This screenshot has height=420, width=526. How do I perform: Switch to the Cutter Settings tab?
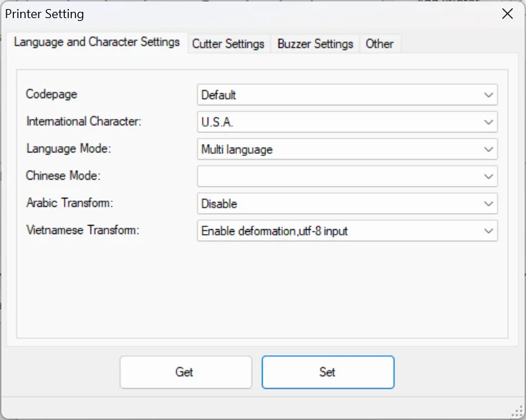tap(228, 43)
